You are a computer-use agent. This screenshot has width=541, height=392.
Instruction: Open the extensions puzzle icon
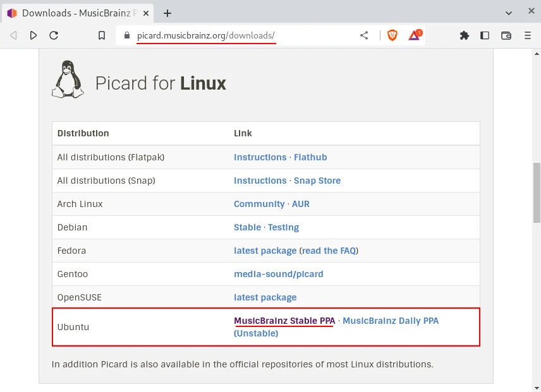(465, 36)
